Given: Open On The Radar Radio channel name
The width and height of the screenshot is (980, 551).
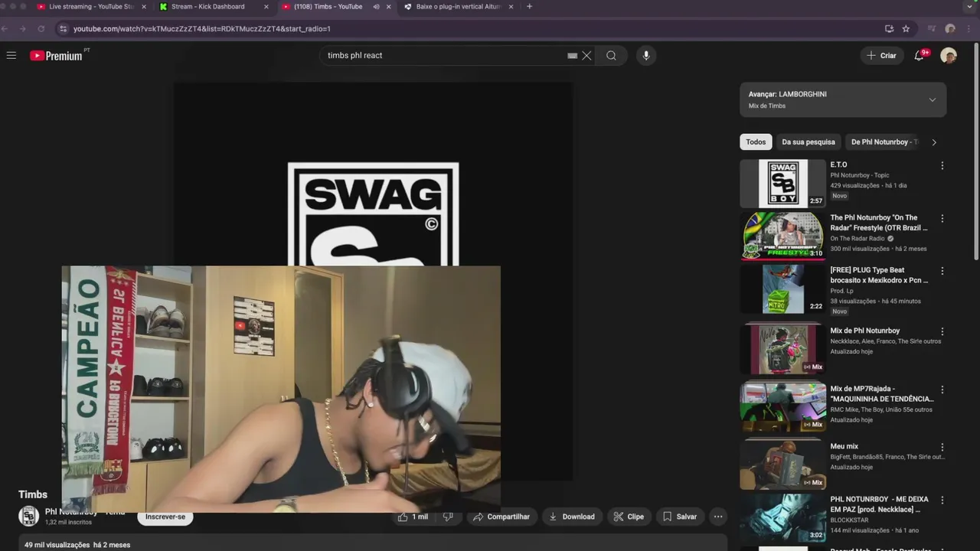Looking at the screenshot, I should [857, 239].
